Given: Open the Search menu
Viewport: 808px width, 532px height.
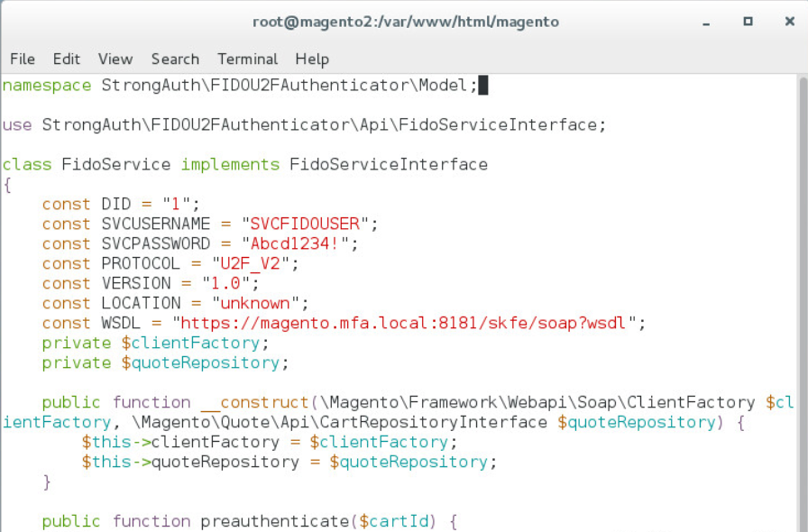Looking at the screenshot, I should click(x=175, y=59).
